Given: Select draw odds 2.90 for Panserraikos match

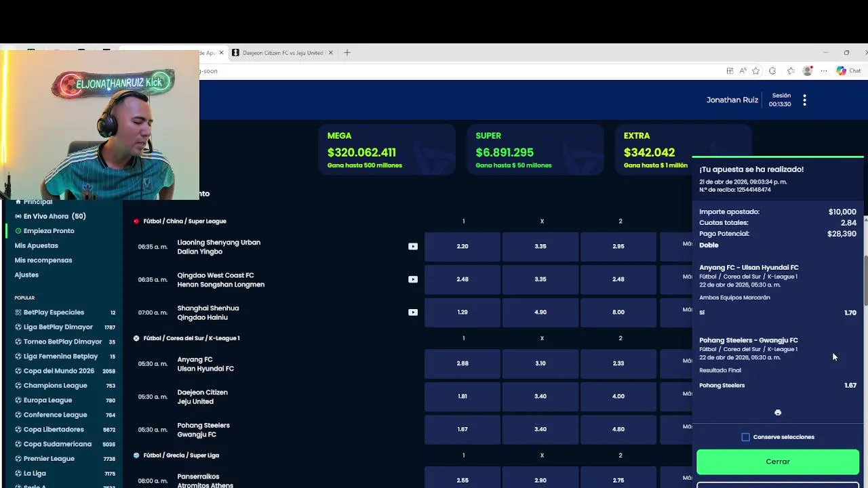Looking at the screenshot, I should [540, 480].
